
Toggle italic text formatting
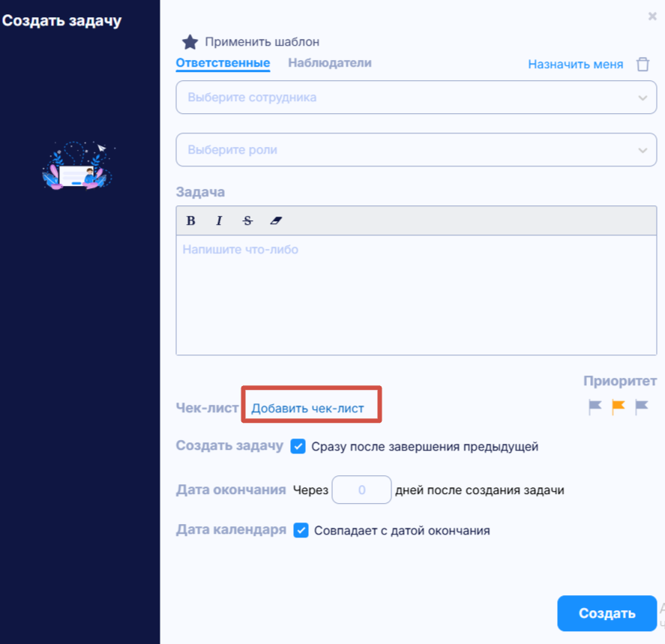click(219, 220)
